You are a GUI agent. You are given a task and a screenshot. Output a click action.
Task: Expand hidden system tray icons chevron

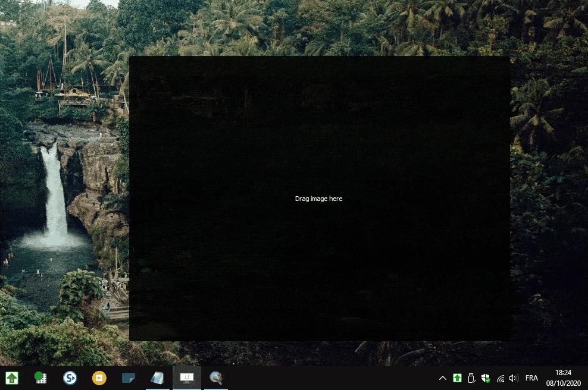pyautogui.click(x=443, y=378)
